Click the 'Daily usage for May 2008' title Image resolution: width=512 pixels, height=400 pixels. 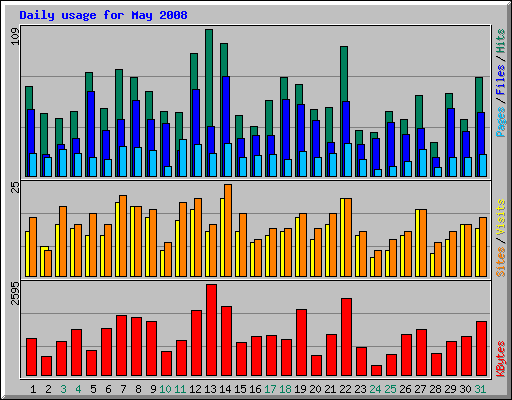point(103,15)
